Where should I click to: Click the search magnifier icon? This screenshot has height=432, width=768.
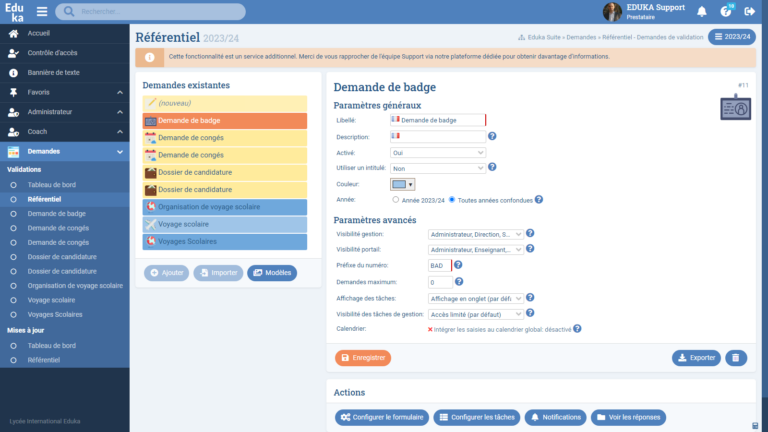69,11
